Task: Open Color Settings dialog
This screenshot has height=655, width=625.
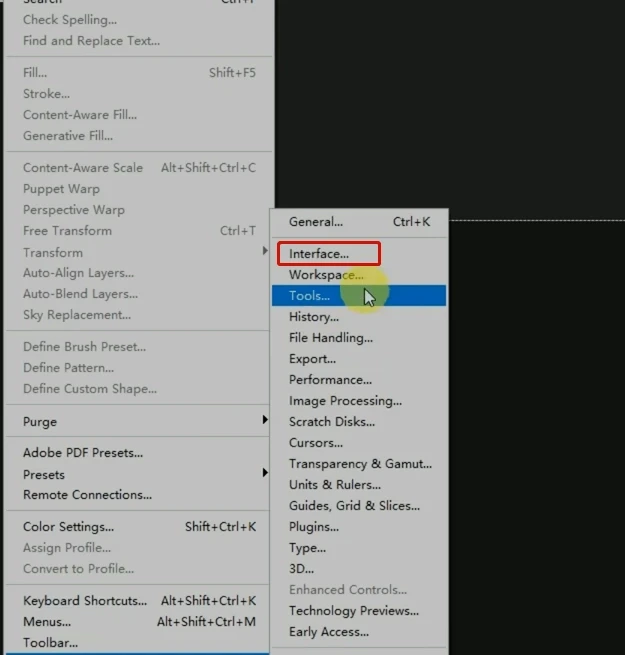Action: [68, 527]
